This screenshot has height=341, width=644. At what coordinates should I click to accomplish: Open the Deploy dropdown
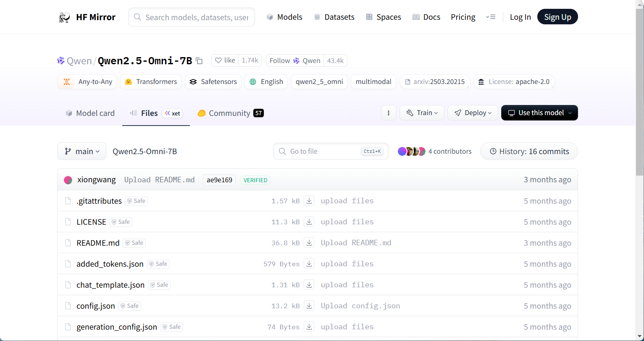tap(473, 113)
